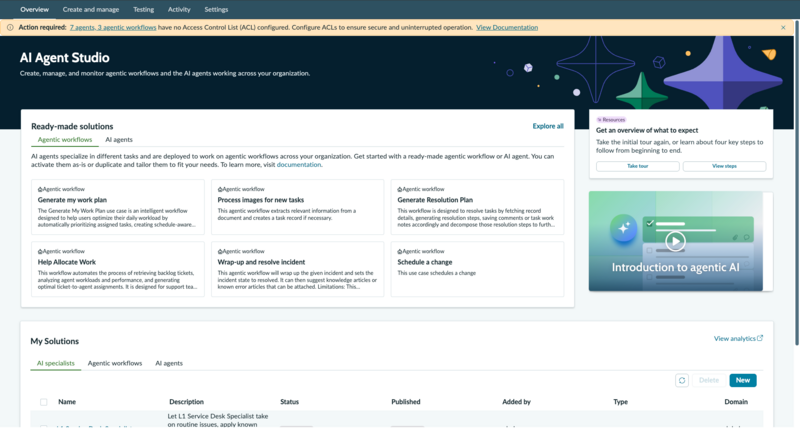Open the documentation link in description
This screenshot has height=428, width=800.
(x=299, y=165)
